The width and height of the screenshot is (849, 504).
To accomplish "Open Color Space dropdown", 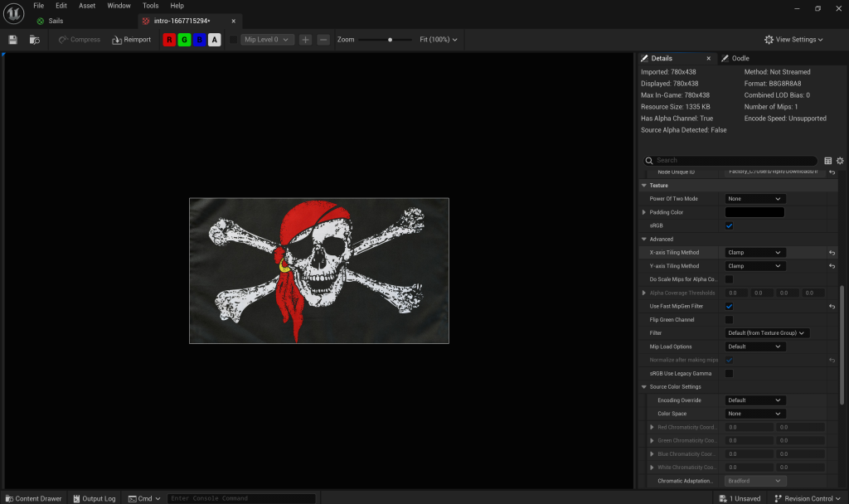I will point(754,414).
